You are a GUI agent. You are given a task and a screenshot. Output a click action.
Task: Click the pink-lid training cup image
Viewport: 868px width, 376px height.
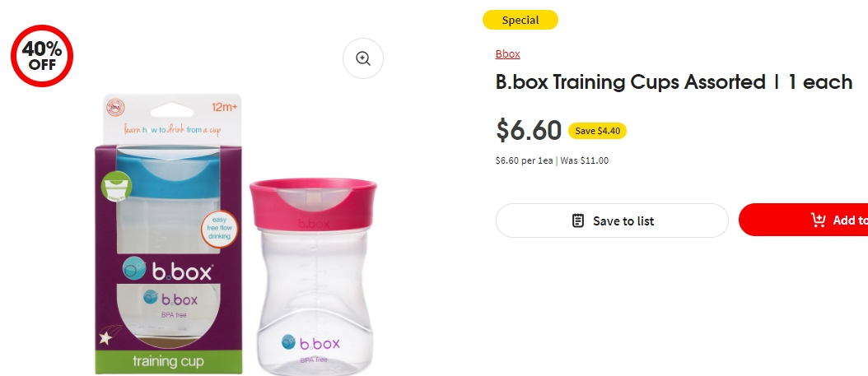tap(313, 276)
